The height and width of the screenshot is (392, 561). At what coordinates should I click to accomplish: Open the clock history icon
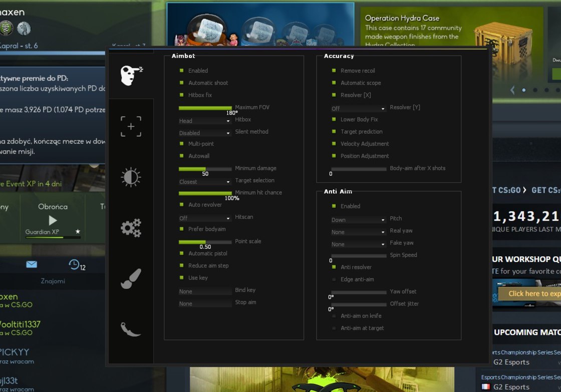point(75,264)
